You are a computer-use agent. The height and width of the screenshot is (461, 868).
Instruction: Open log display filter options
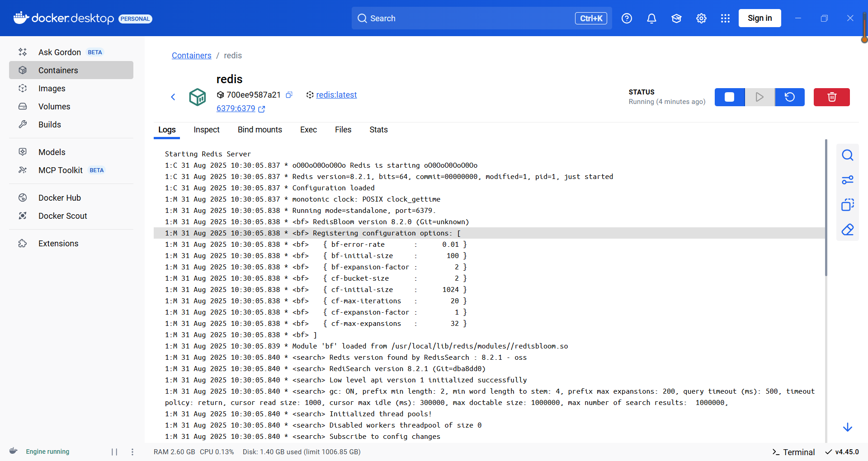[x=848, y=180]
